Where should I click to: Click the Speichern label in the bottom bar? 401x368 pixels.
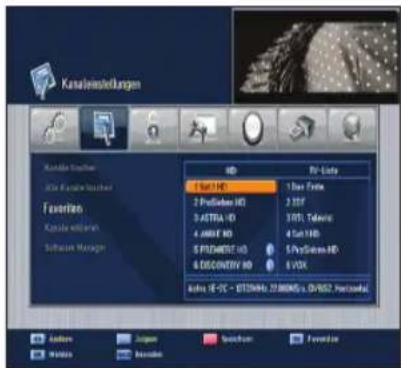click(x=237, y=339)
